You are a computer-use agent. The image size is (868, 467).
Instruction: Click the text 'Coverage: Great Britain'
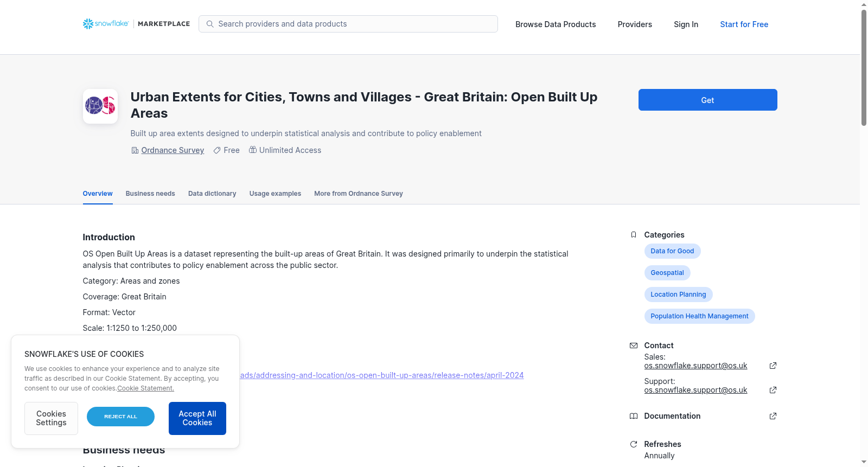click(124, 297)
